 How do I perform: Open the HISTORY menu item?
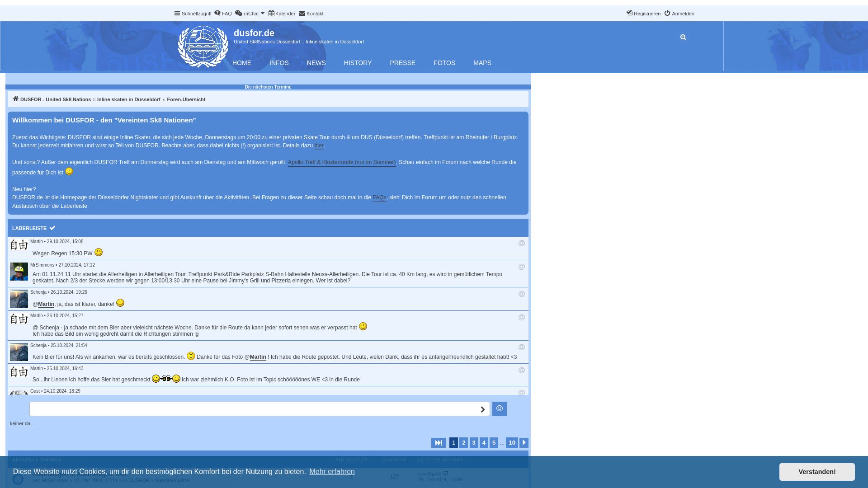click(x=358, y=63)
